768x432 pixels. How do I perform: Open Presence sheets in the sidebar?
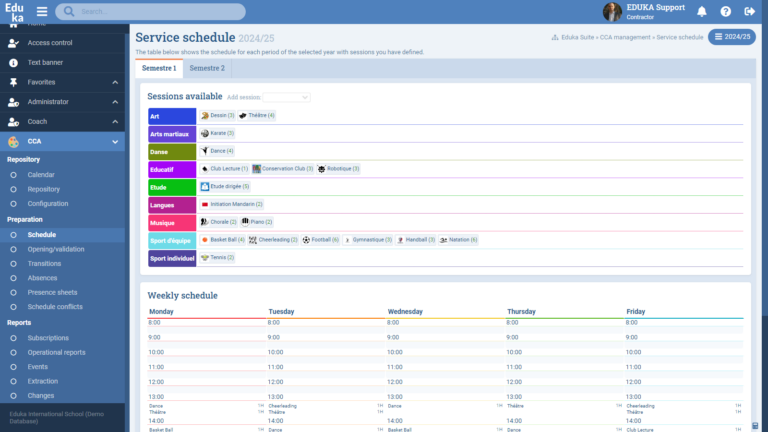[x=52, y=292]
